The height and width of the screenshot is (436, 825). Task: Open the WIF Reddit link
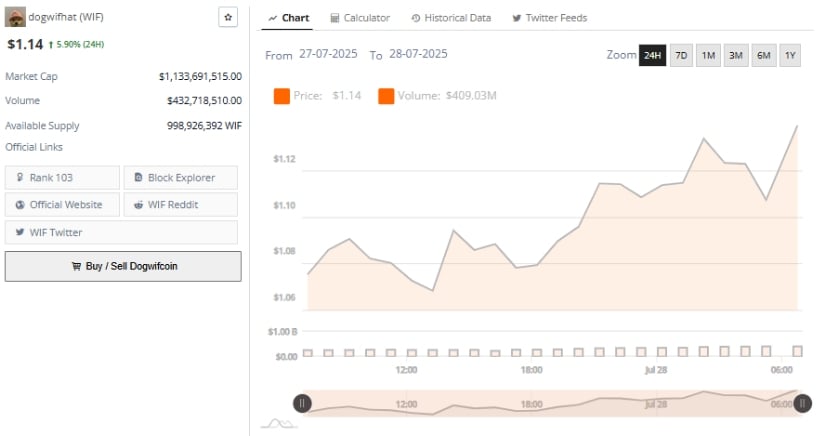point(180,205)
